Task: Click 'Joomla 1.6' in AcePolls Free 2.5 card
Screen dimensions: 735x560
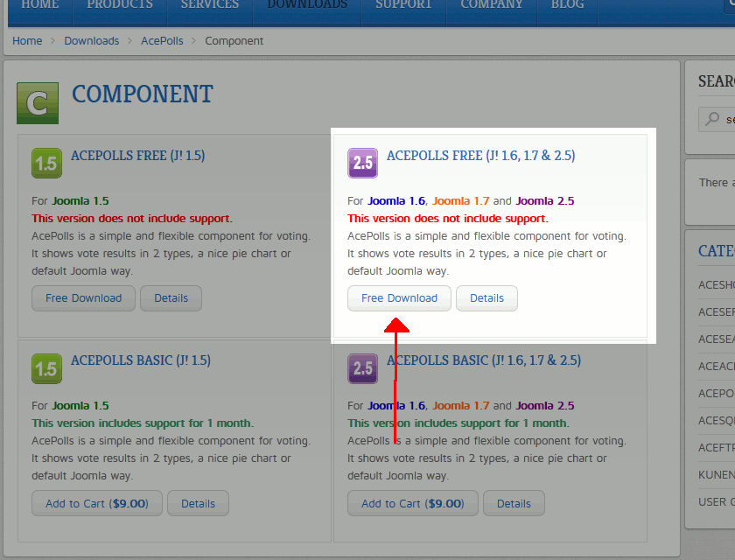Action: [x=396, y=201]
